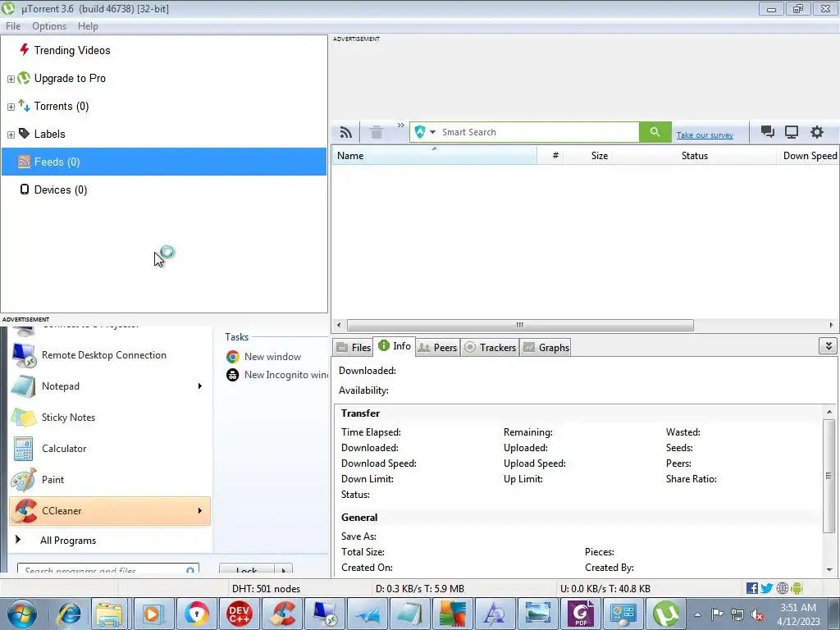Click the DHT: 501 nodes status text
The width and height of the screenshot is (840, 630).
pos(266,589)
